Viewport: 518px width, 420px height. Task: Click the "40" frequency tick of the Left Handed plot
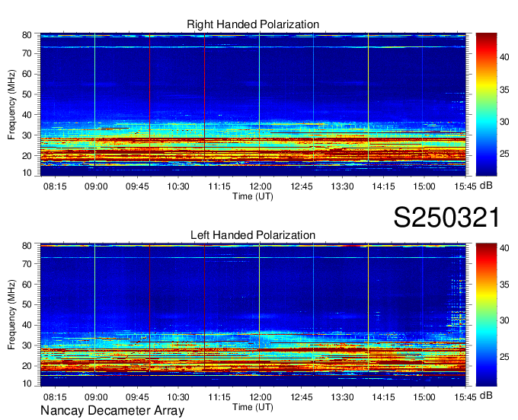(27, 326)
